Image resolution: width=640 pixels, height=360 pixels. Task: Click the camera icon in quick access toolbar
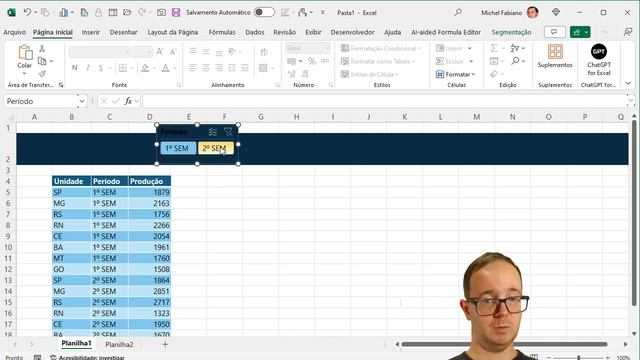point(161,13)
